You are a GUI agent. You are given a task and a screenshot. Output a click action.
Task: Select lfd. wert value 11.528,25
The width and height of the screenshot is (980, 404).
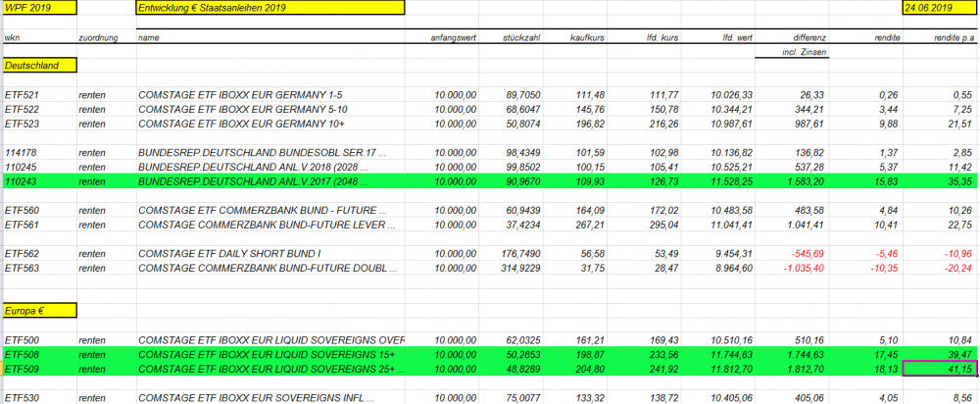point(732,181)
